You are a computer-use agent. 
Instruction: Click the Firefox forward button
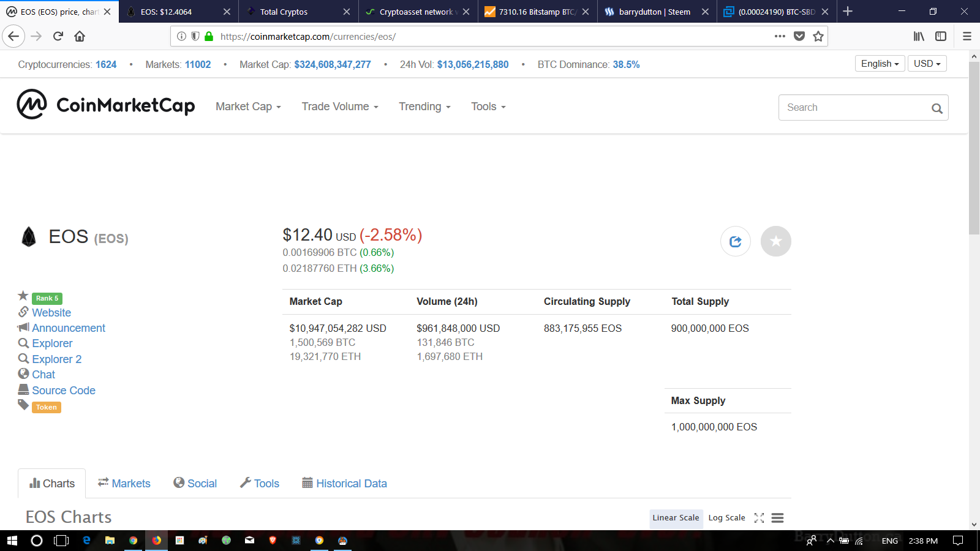tap(36, 36)
